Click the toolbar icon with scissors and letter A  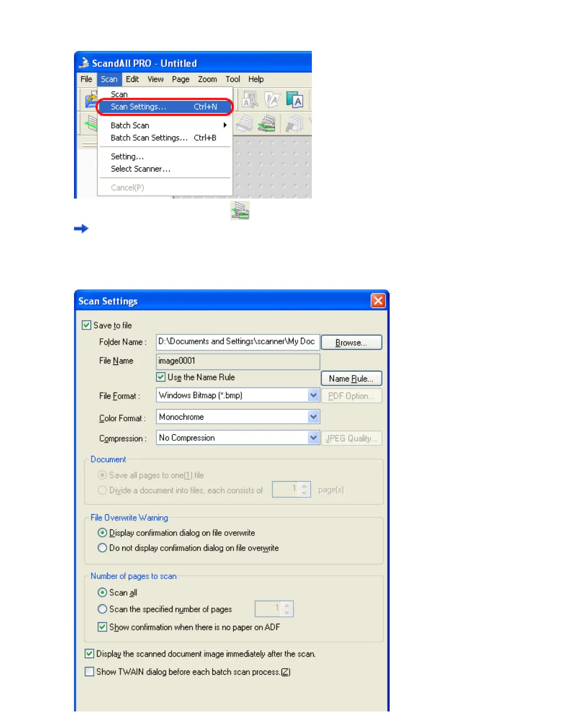[x=251, y=100]
